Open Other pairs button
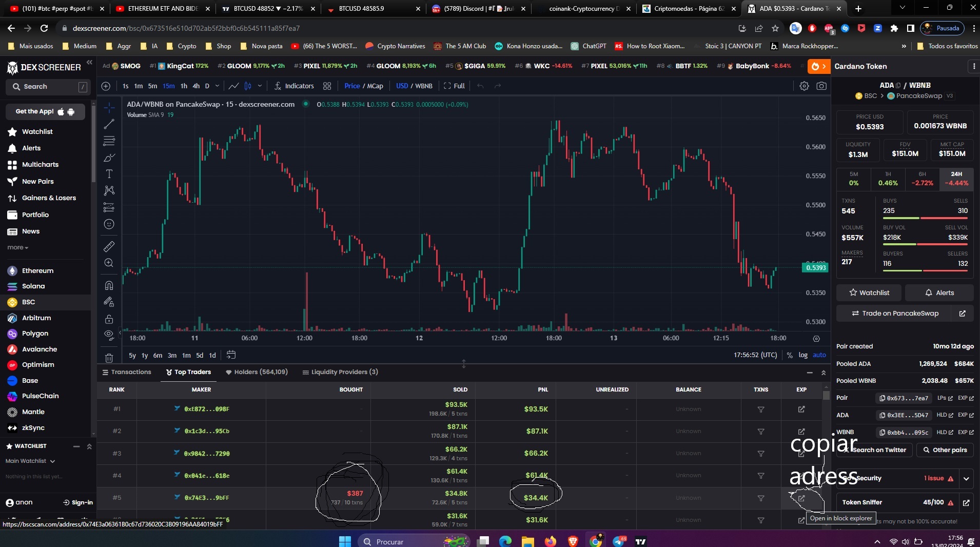The image size is (980, 547). pyautogui.click(x=945, y=450)
